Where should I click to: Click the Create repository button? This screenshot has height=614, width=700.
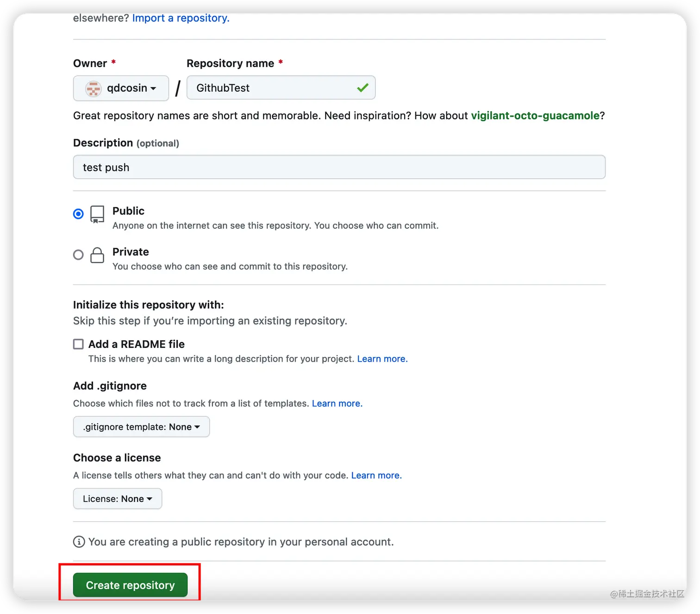[x=130, y=585]
